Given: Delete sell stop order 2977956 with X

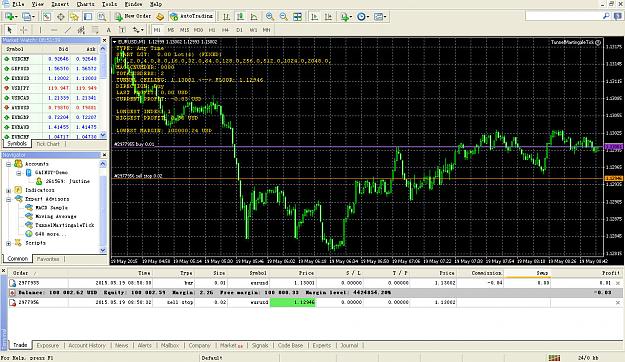Looking at the screenshot, I should (x=618, y=303).
